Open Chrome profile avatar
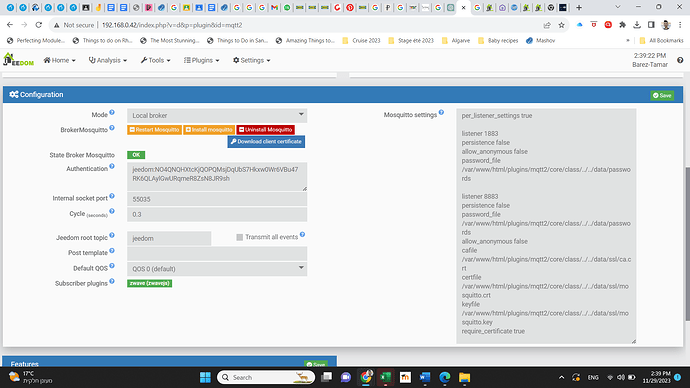690x388 pixels. 666,25
